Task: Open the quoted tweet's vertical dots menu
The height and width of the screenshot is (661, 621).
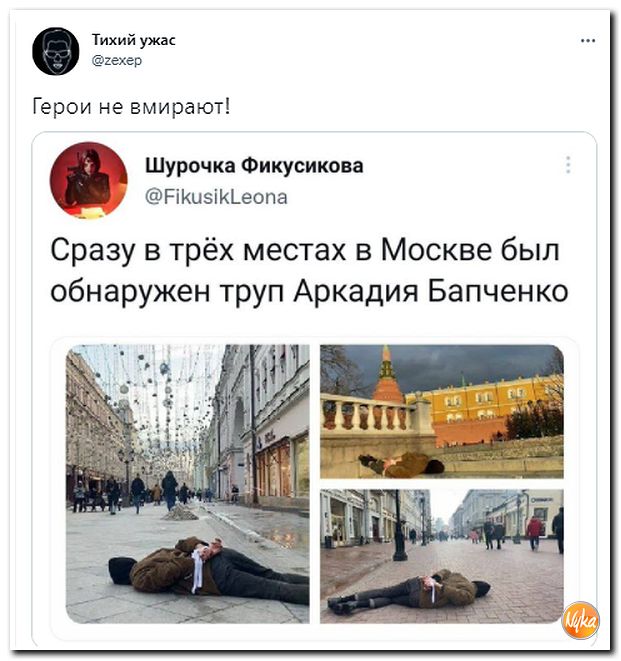Action: (568, 165)
